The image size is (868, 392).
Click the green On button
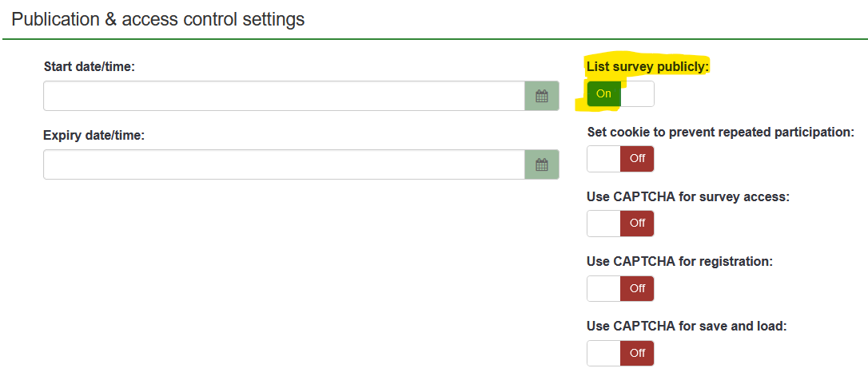coord(603,94)
